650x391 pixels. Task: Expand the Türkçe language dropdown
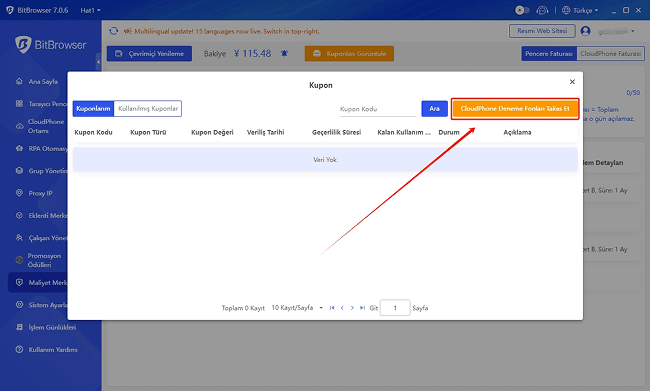click(x=580, y=10)
